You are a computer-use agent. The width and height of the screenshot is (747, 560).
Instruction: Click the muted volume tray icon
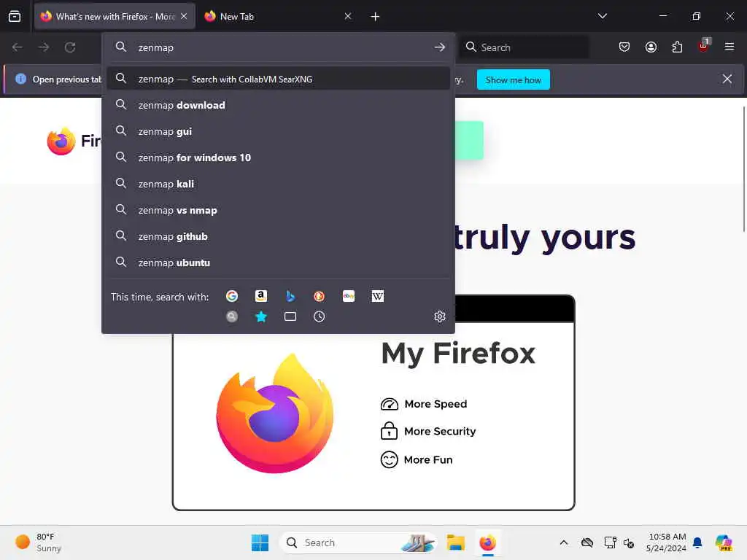[629, 542]
